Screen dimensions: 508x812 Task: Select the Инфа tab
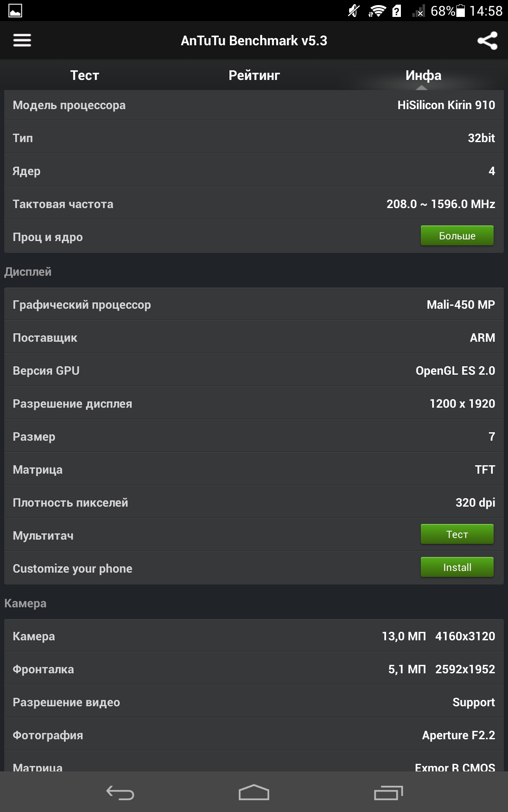(x=423, y=75)
